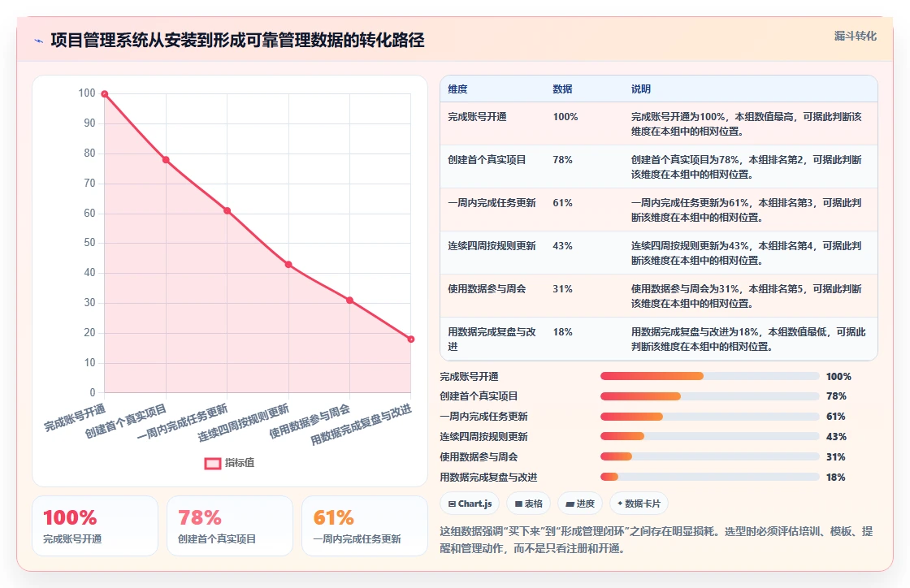
Task: Click the 100% 完成账号开通 summary card
Action: coord(95,526)
